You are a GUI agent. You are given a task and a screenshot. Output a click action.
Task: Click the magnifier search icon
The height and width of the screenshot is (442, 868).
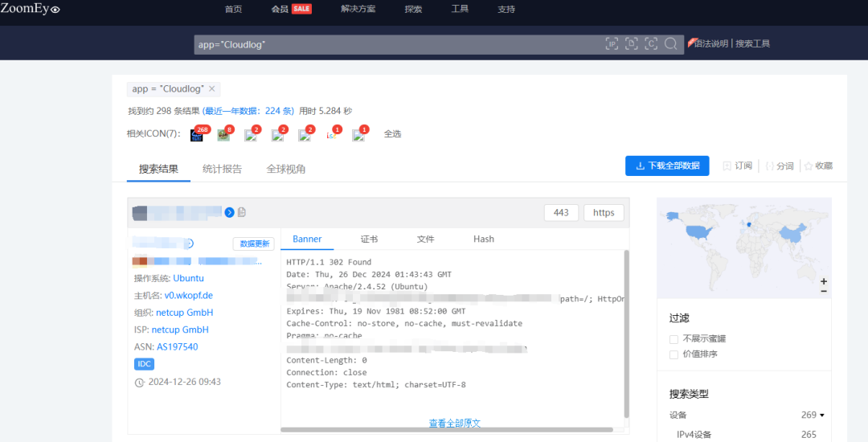671,44
